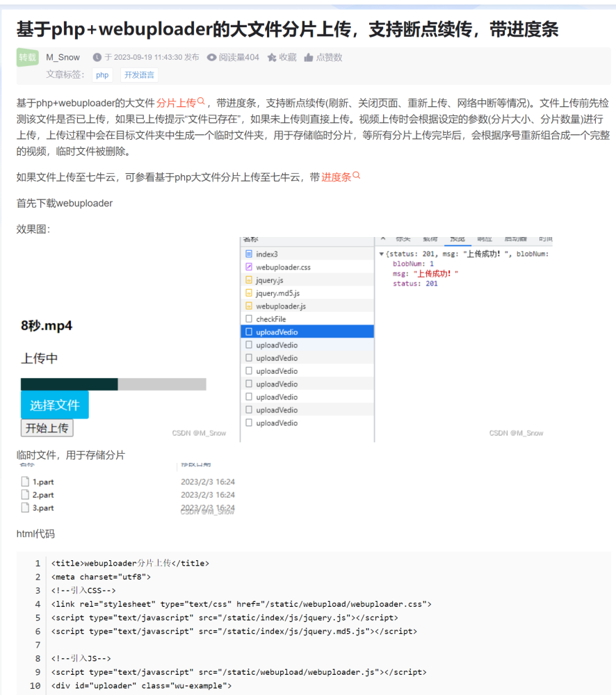Click search icon after 分片上传
This screenshot has width=616, height=695.
[x=201, y=101]
